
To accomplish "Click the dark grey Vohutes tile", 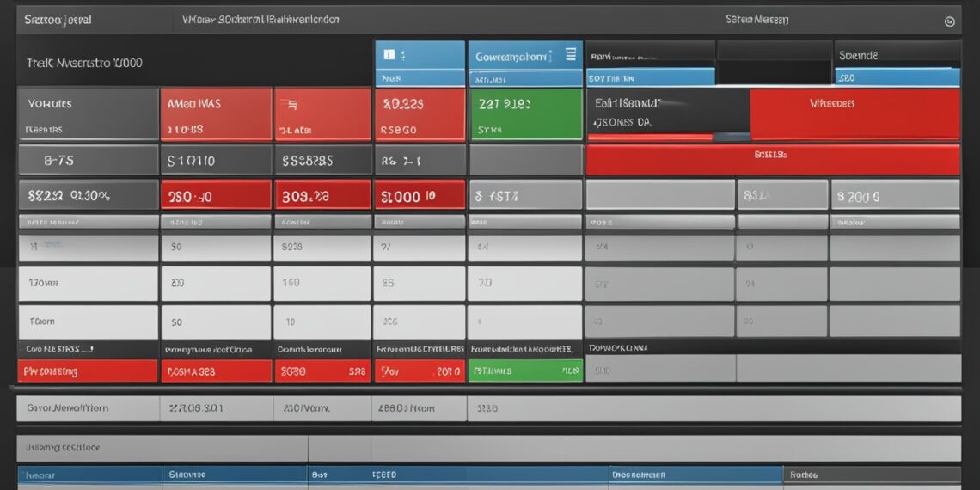I will 88,113.
